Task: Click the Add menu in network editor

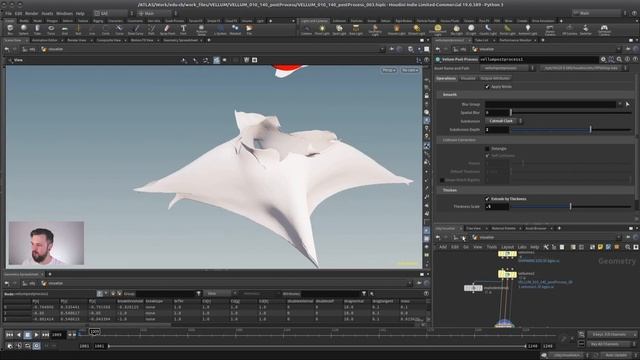Action: pyautogui.click(x=443, y=247)
